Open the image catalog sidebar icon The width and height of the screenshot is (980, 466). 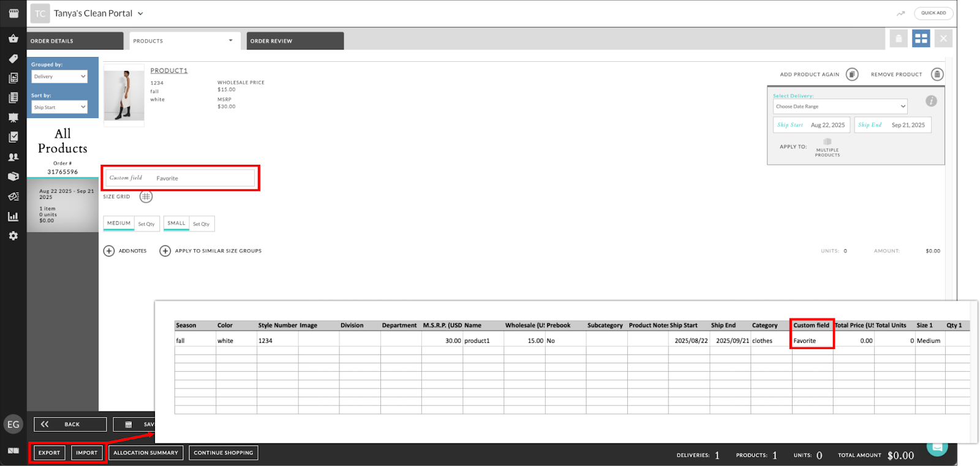click(13, 78)
